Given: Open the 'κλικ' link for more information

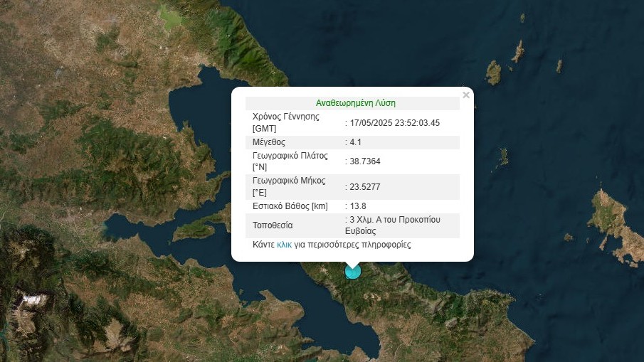Looking at the screenshot, I should (284, 245).
